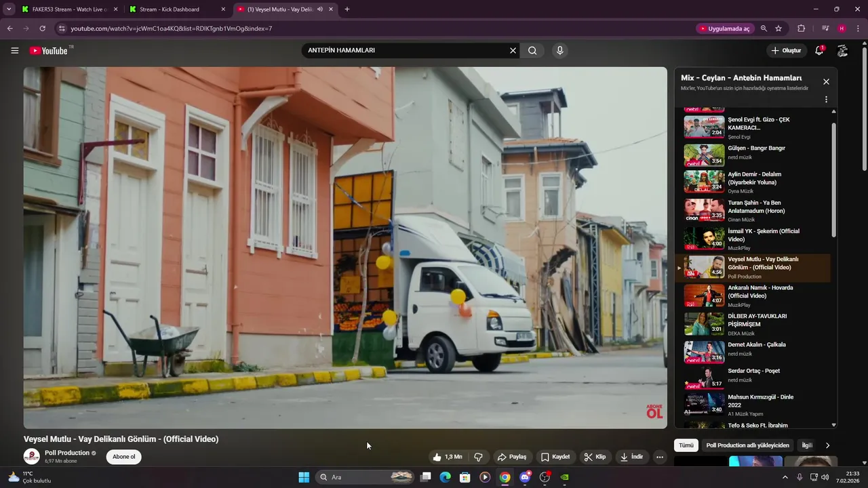The image size is (868, 488).
Task: Mute the YouTube tab speaker icon
Action: pyautogui.click(x=319, y=9)
